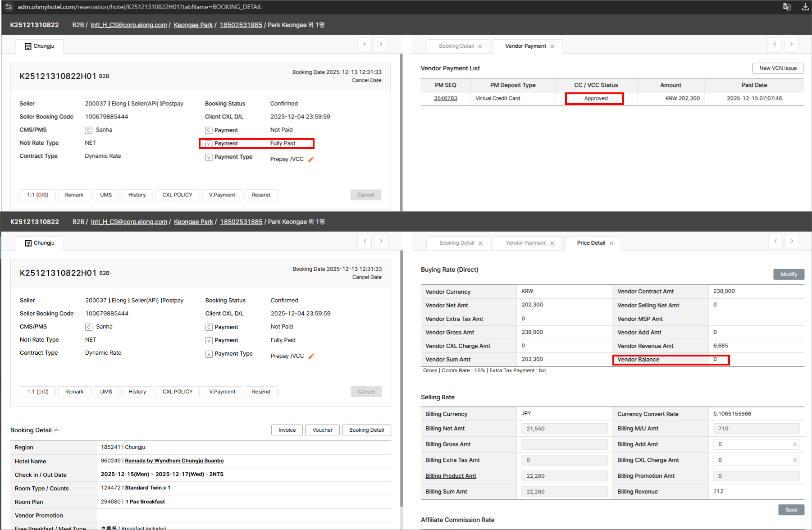Click the Voucher button

pyautogui.click(x=322, y=430)
